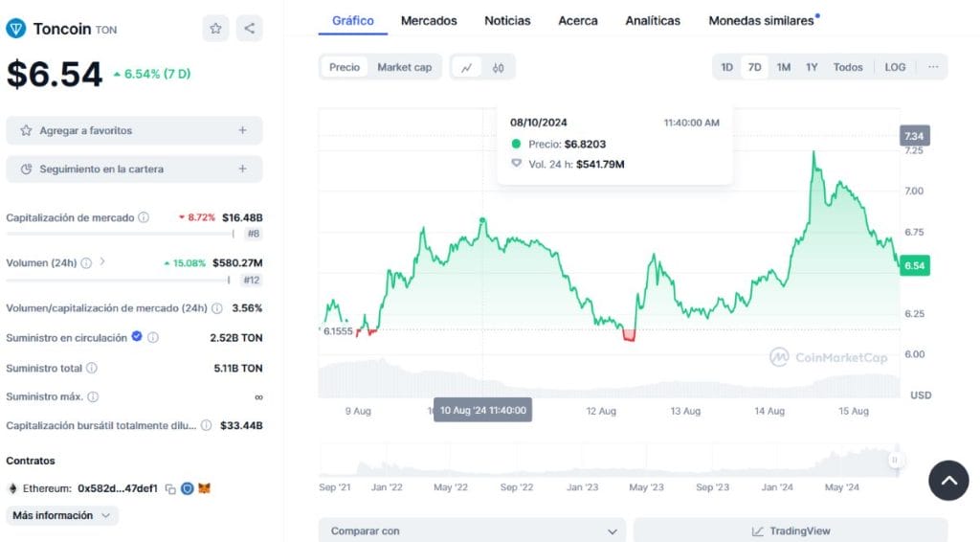Select the 1M time range
980x542 pixels.
pos(783,67)
